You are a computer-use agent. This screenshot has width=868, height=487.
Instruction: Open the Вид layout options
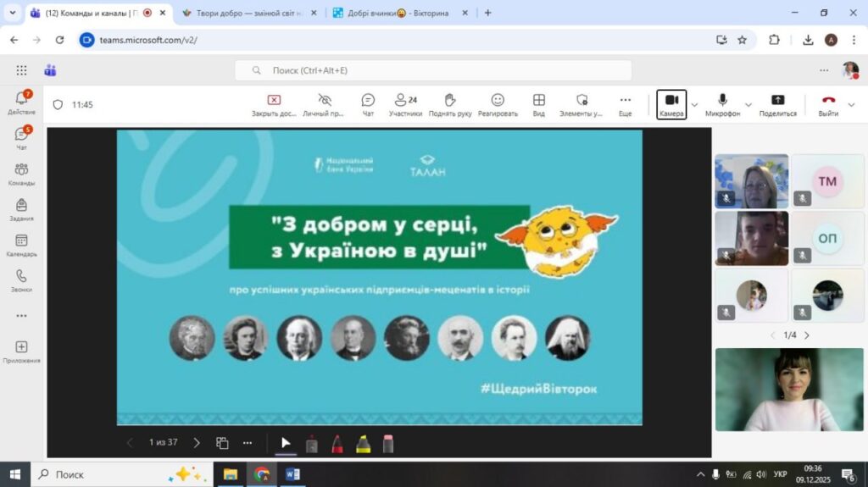[538, 104]
